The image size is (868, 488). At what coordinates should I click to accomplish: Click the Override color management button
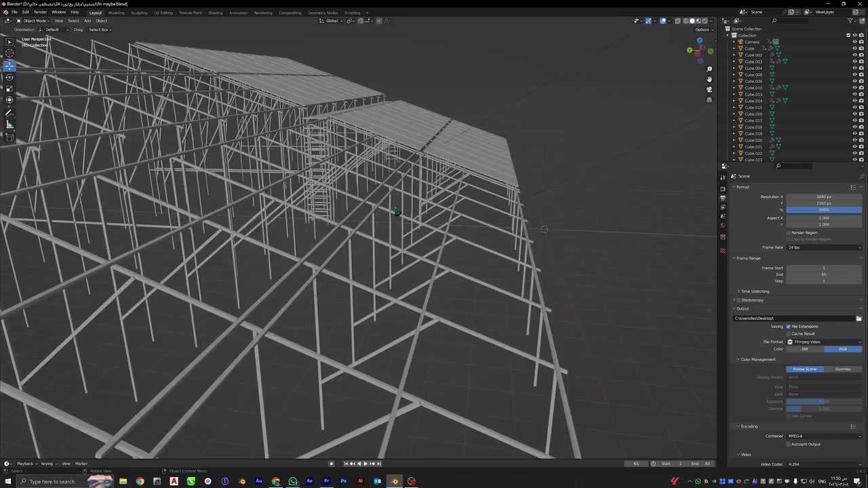coord(843,369)
